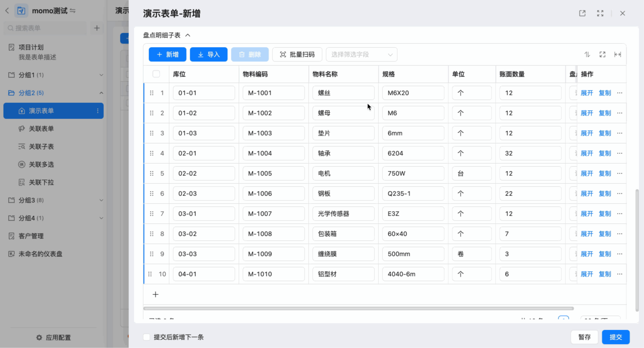Click the blue 提交 button
Image resolution: width=644 pixels, height=348 pixels.
[x=615, y=337]
